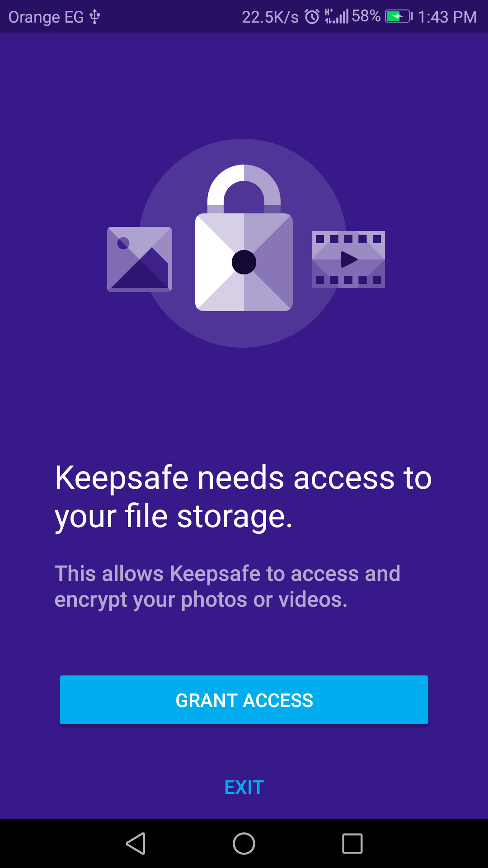Tap the alarm clock status icon
Image resolution: width=488 pixels, height=868 pixels.
pyautogui.click(x=312, y=17)
